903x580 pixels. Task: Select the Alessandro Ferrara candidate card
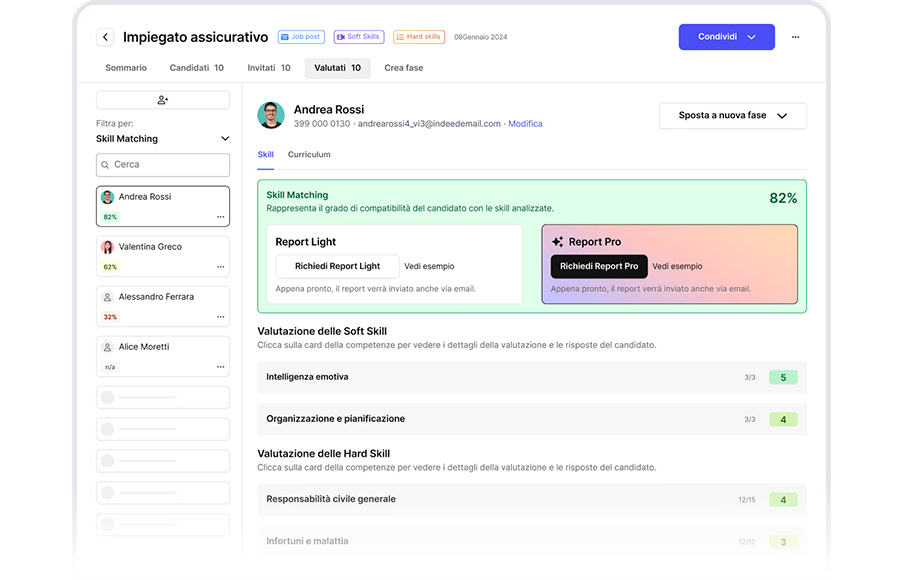click(x=163, y=306)
